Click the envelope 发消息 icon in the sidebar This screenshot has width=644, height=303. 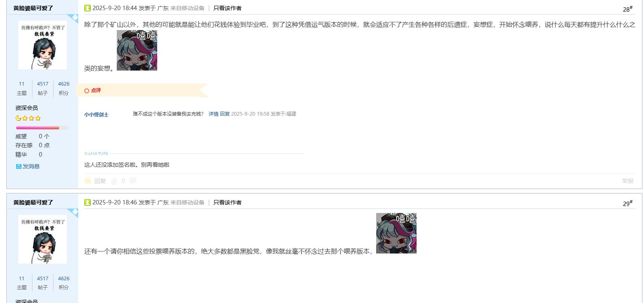[19, 166]
